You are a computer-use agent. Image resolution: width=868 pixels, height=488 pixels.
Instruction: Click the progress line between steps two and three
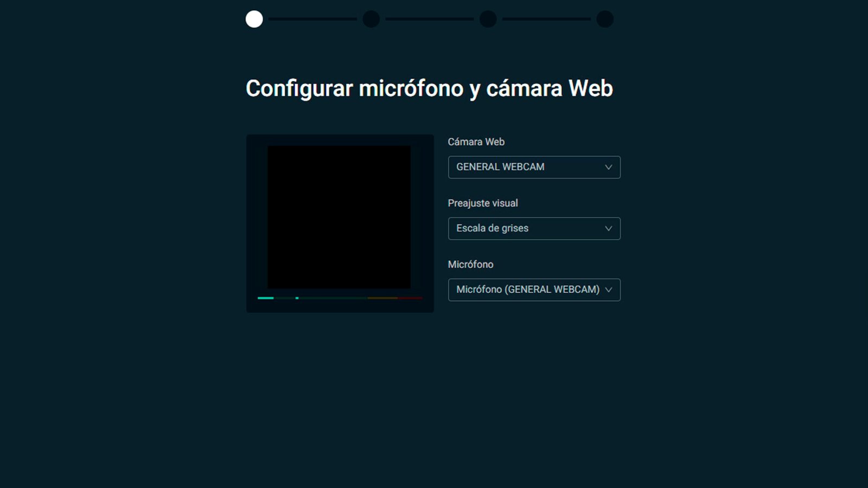(430, 19)
